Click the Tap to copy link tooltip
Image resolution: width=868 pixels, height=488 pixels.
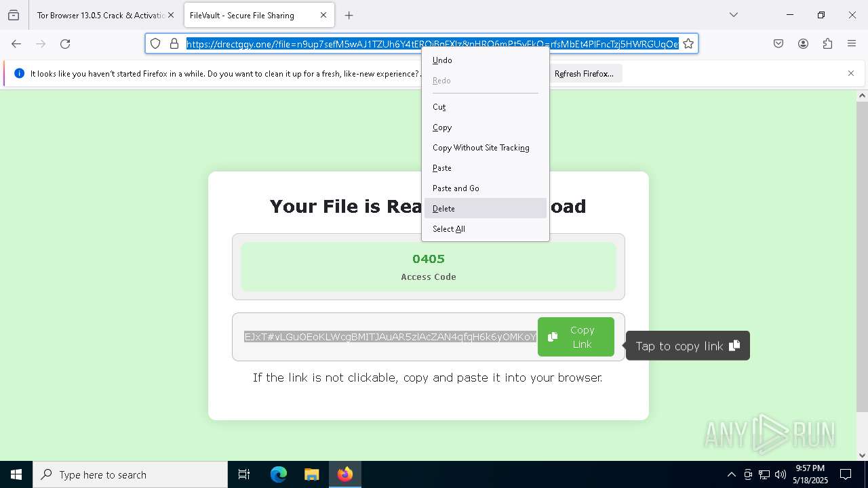pyautogui.click(x=688, y=346)
